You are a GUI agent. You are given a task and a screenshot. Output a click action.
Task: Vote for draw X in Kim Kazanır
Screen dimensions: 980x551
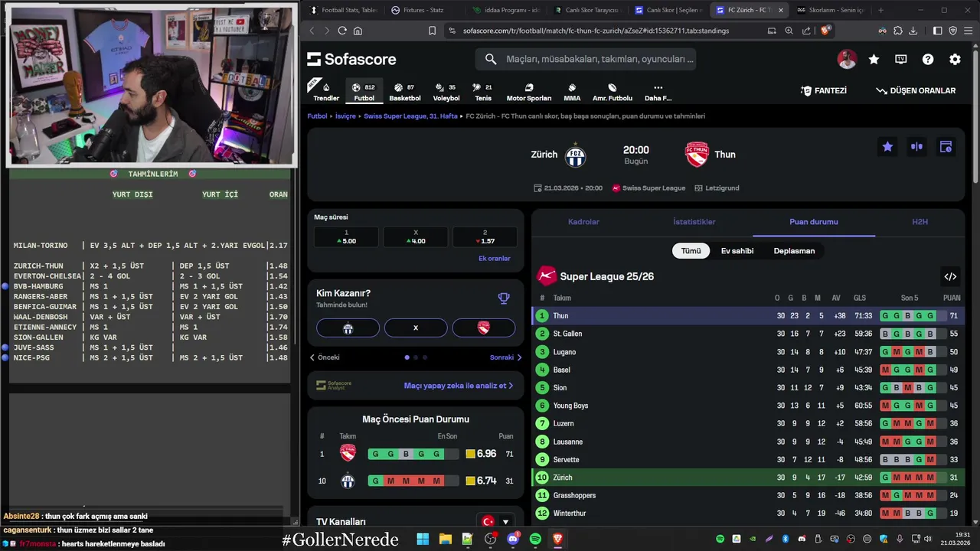tap(416, 328)
